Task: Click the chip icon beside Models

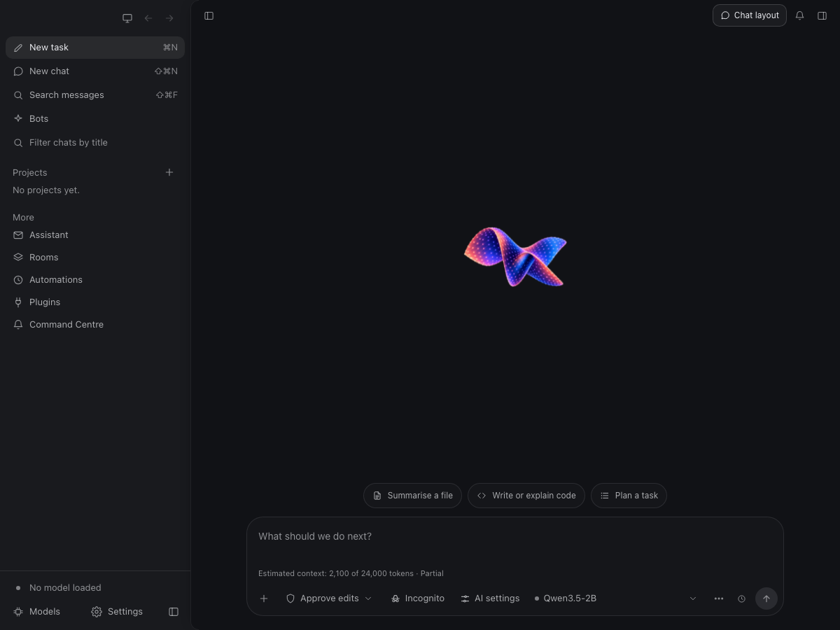Action: tap(18, 612)
